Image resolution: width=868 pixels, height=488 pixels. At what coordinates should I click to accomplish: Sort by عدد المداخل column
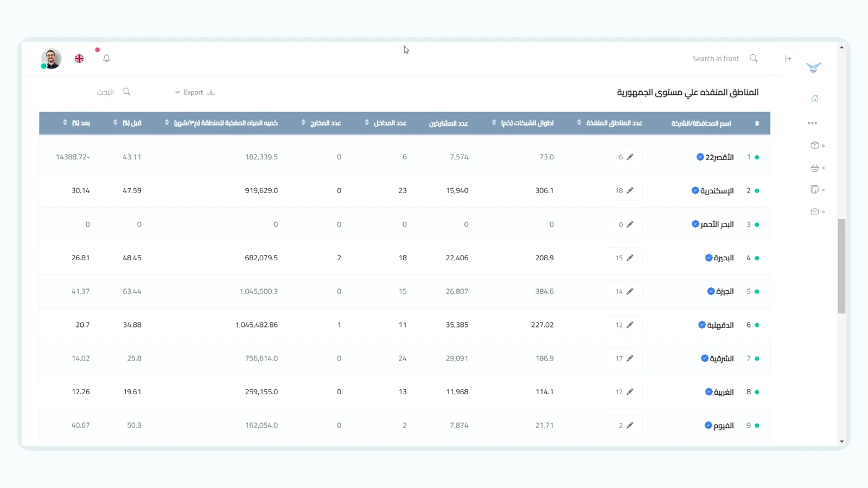point(367,123)
